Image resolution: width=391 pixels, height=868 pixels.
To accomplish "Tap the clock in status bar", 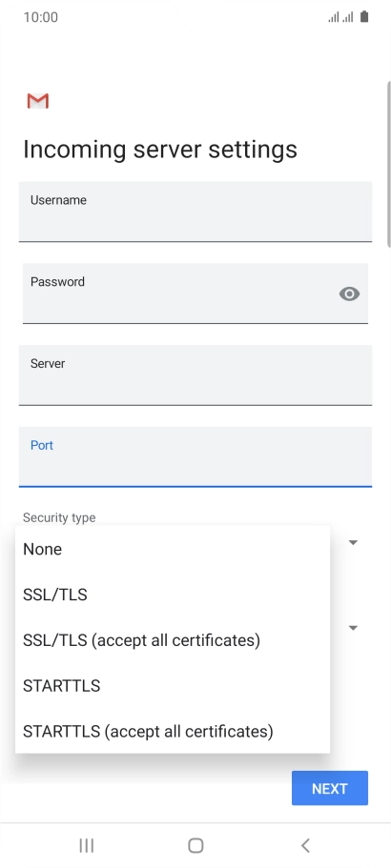I will tap(40, 17).
